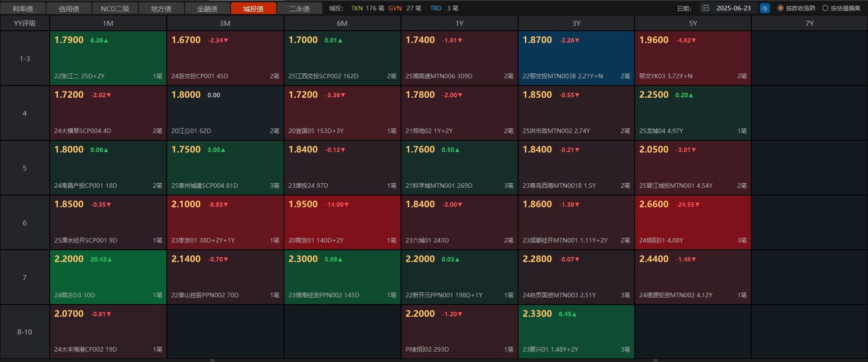868x362 pixels.
Task: Open the 23津投24 97D cell
Action: (x=342, y=168)
